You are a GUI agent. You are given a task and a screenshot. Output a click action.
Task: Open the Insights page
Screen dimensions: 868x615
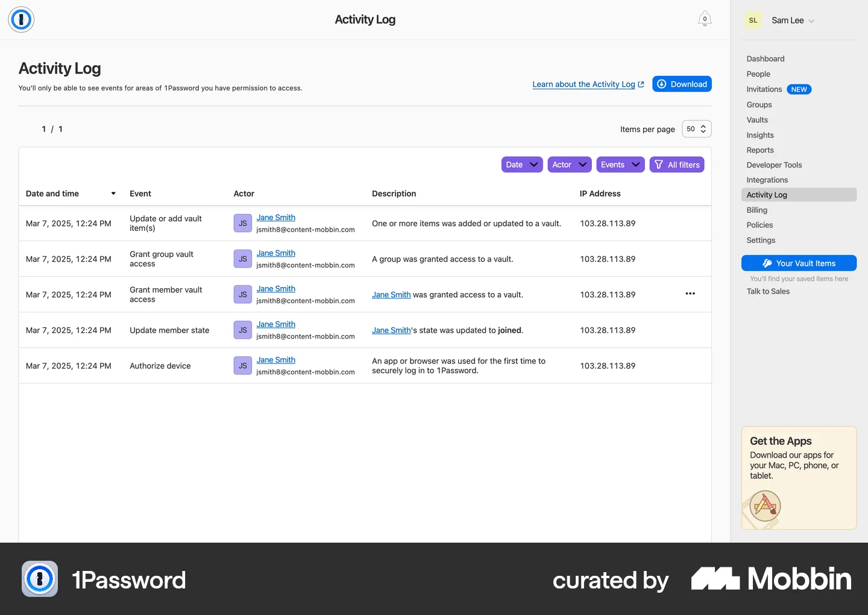(760, 135)
